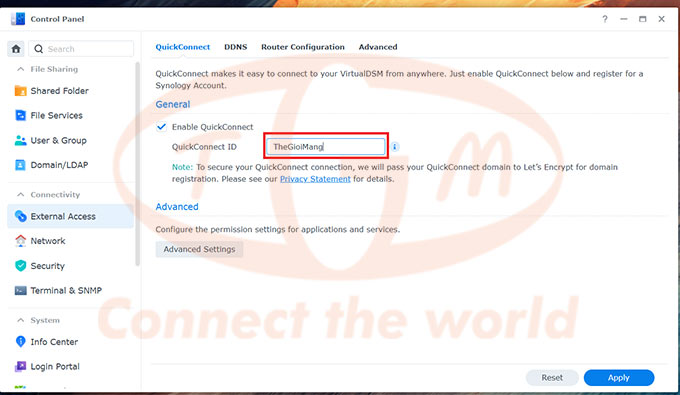
Task: Click the Apply button
Action: point(618,378)
